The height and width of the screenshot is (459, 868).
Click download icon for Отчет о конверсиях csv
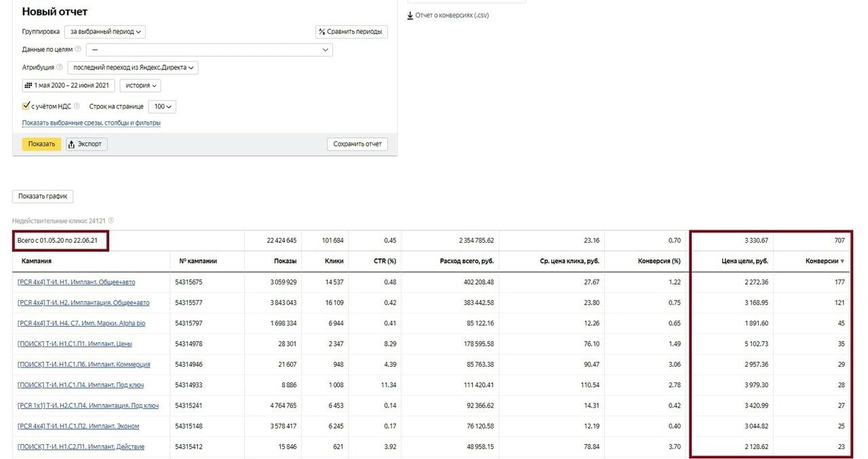(x=410, y=16)
